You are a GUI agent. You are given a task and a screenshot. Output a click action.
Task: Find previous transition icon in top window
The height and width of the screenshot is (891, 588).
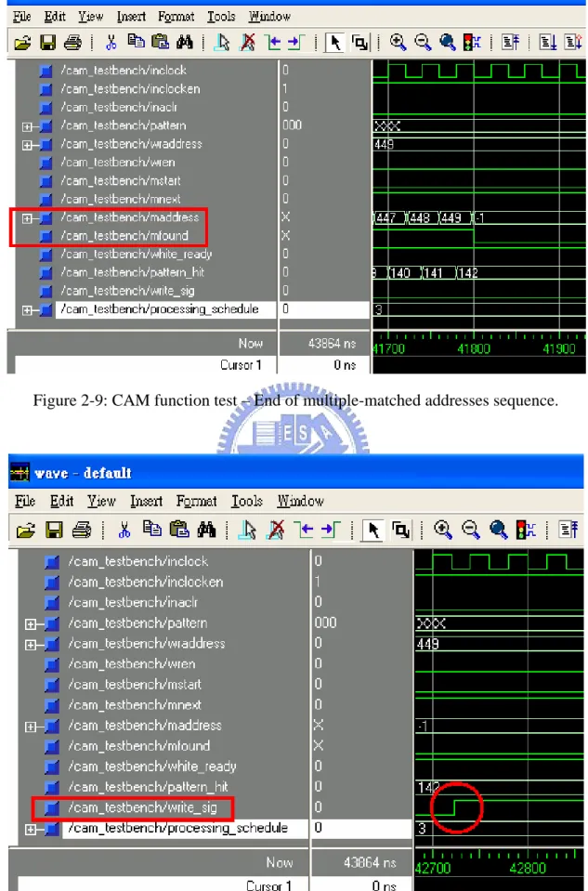(x=272, y=42)
